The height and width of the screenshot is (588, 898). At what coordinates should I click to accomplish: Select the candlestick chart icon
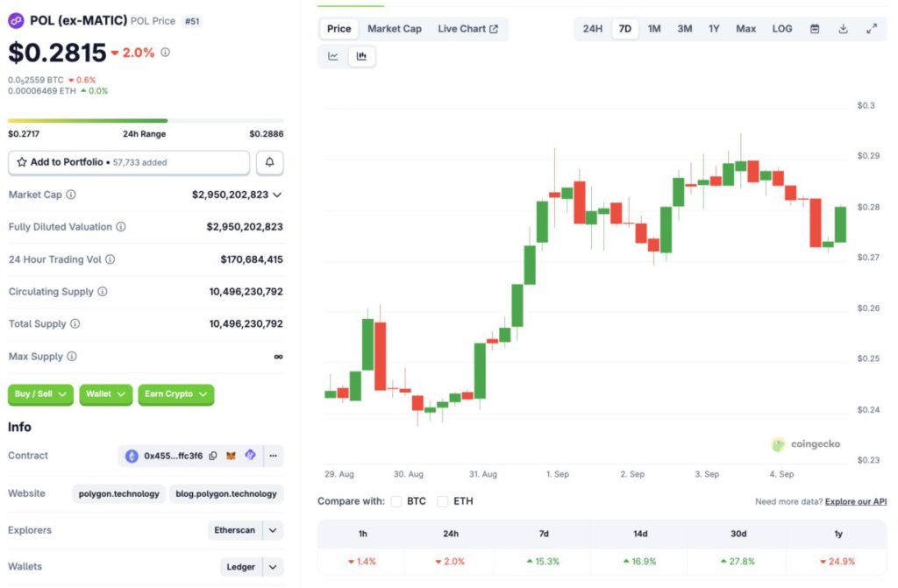(361, 56)
